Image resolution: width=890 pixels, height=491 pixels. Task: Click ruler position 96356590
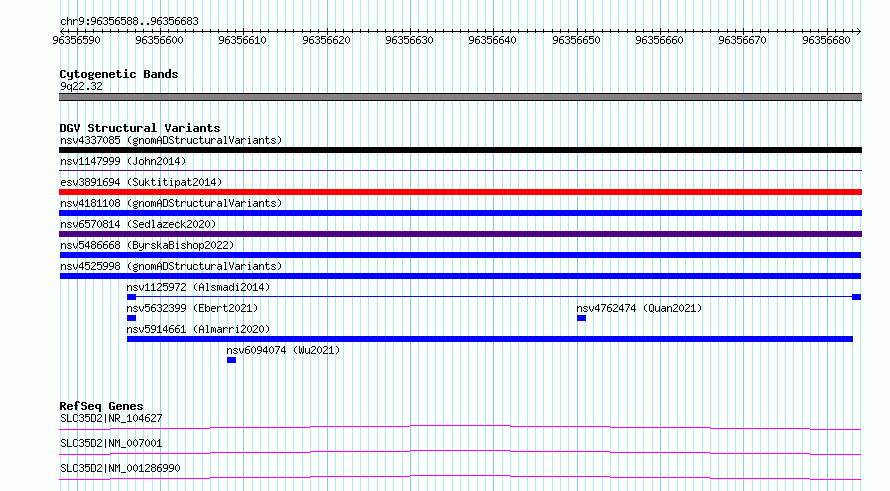click(x=76, y=40)
